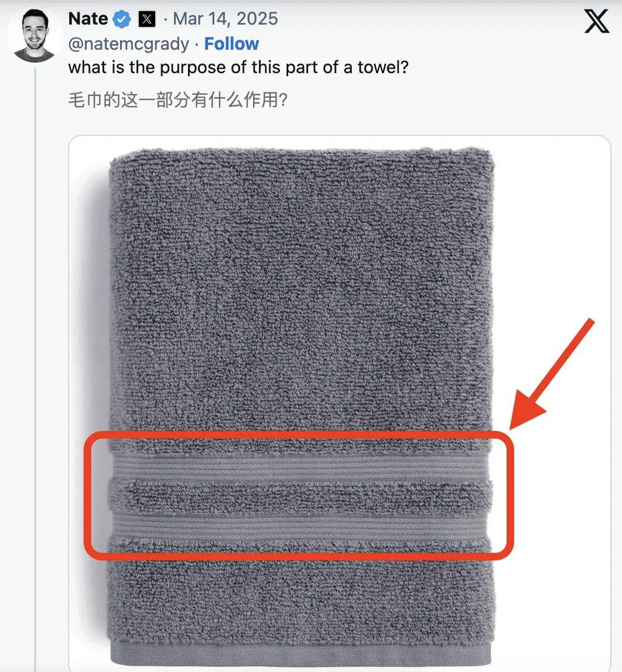Screen dimensions: 622x672
Task: Click the flat hem at towel bottom
Action: pyautogui.click(x=301, y=654)
